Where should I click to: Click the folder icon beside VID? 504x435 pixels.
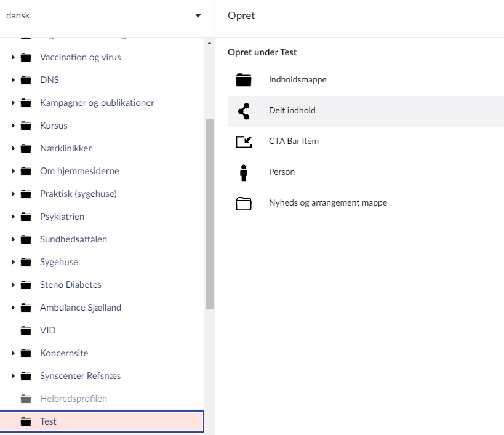[x=26, y=330]
